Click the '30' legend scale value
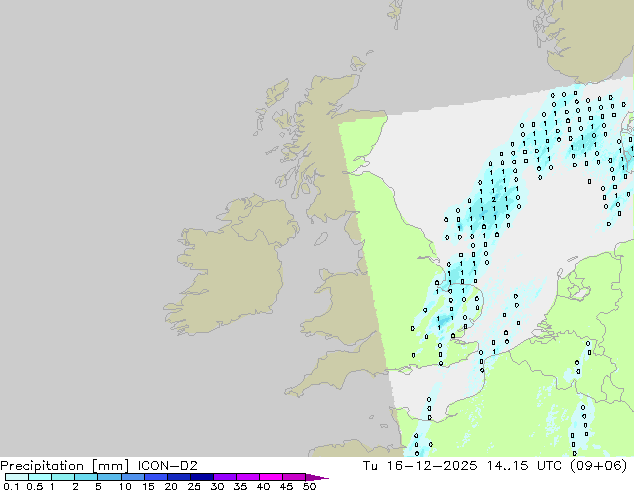The width and height of the screenshot is (634, 490). click(217, 486)
